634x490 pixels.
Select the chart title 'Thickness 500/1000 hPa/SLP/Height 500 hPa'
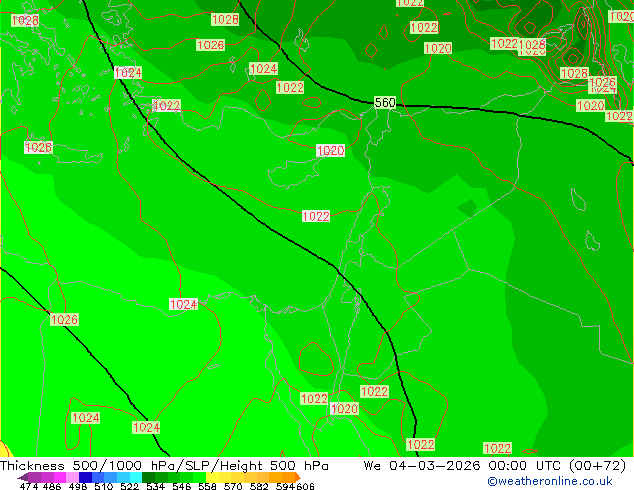[164, 466]
